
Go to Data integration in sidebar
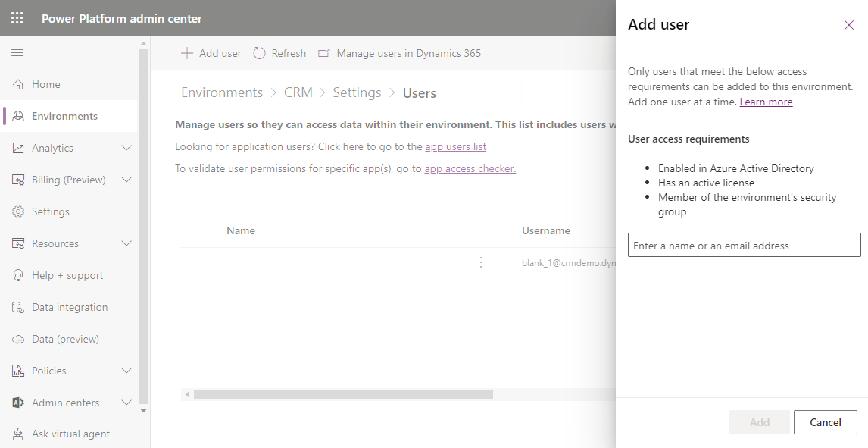tap(70, 307)
